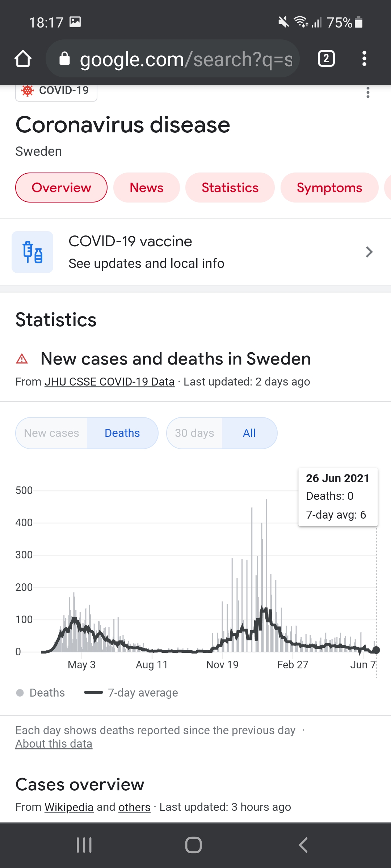Image resolution: width=391 pixels, height=868 pixels.
Task: Toggle the chart to New cases
Action: 51,433
